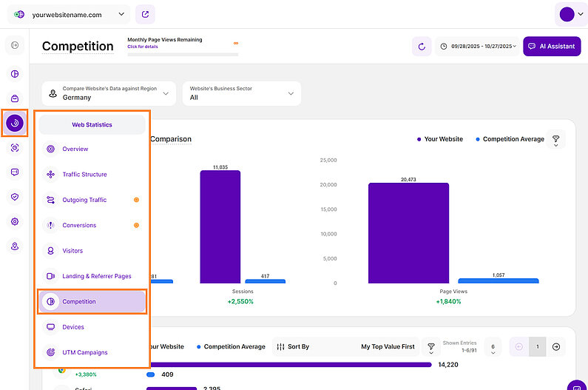Launch the AI Assistant button
This screenshot has height=390, width=588.
[x=551, y=46]
